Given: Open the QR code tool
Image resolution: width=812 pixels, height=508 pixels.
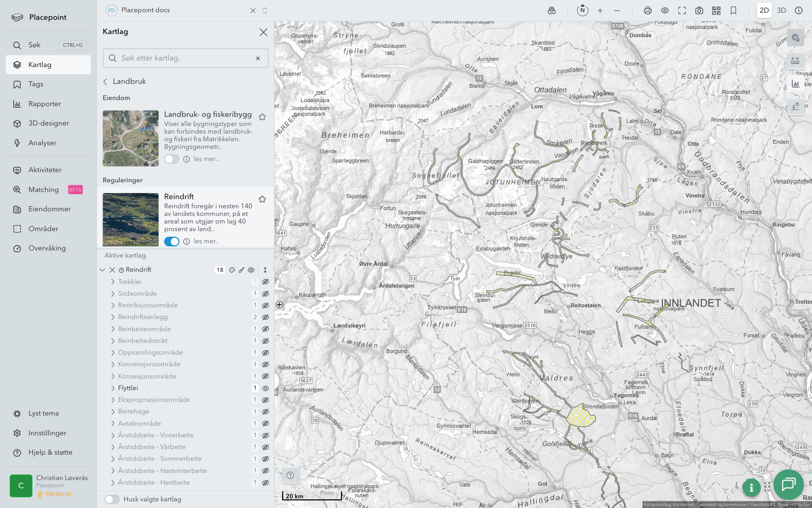Looking at the screenshot, I should [716, 10].
